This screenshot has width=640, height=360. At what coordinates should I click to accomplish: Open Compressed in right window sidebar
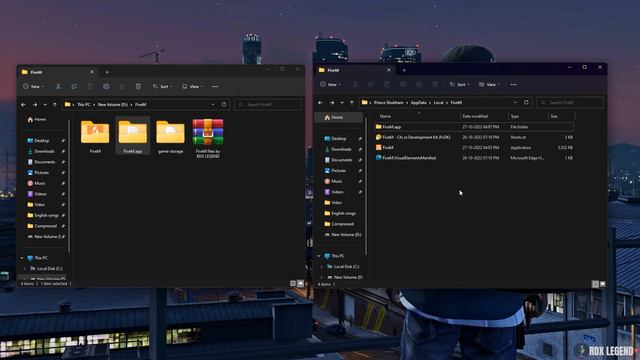339,224
